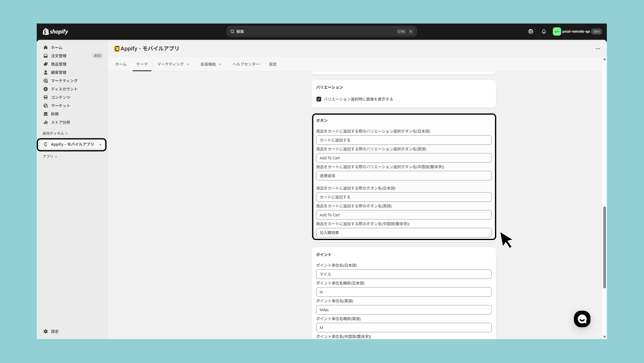Select Appify - モバイルアプリ sidebar channel
The height and width of the screenshot is (363, 644).
coord(72,144)
